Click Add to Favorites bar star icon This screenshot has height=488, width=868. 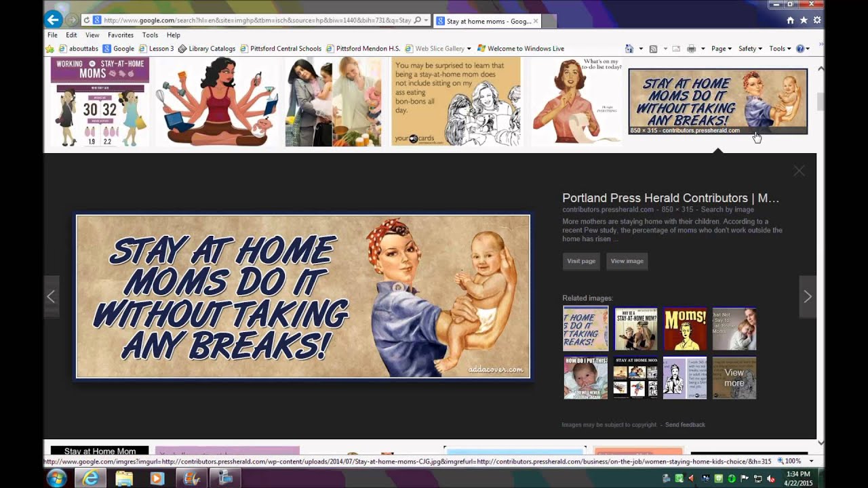(50, 49)
